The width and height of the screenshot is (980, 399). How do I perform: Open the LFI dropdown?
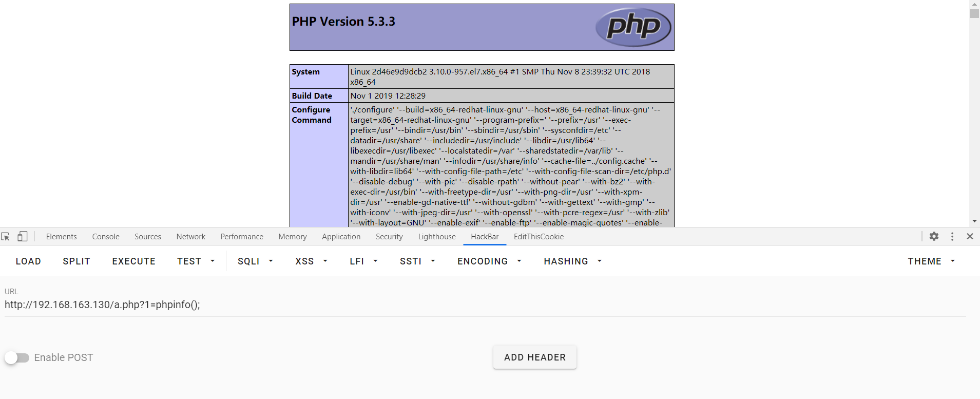click(x=363, y=261)
